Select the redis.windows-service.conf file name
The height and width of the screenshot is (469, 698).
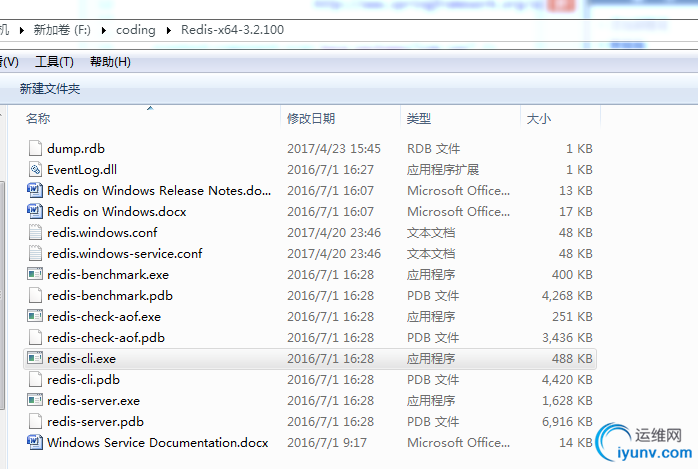(125, 253)
